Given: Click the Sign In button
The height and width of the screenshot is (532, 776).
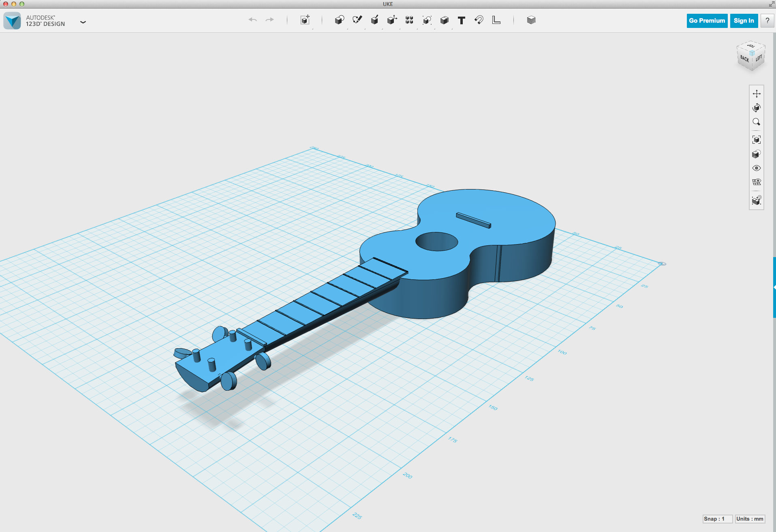Looking at the screenshot, I should [744, 21].
